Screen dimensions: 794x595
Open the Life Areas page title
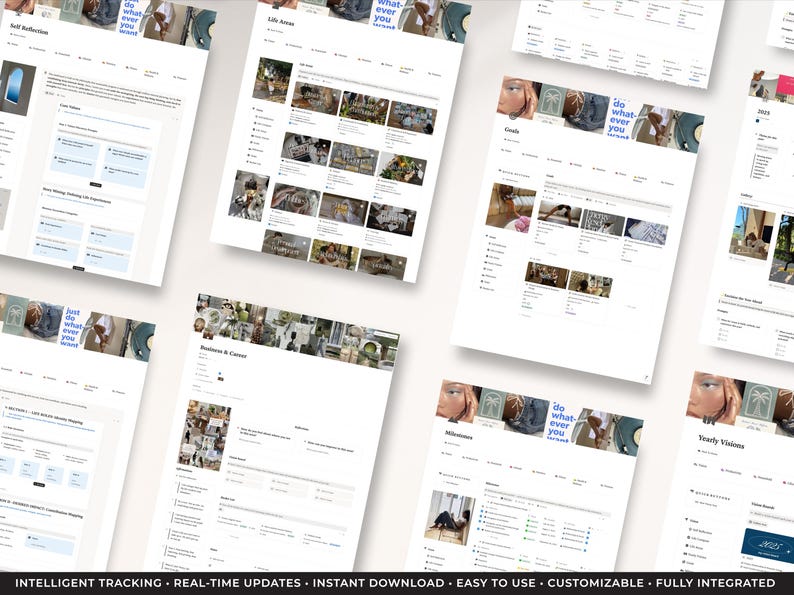click(x=281, y=21)
